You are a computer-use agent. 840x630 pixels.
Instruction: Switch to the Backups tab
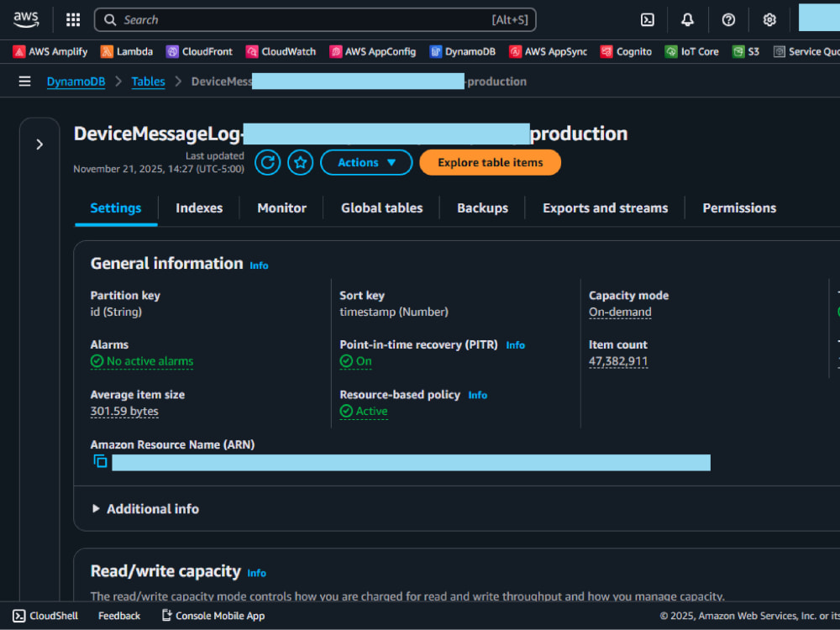coord(482,208)
